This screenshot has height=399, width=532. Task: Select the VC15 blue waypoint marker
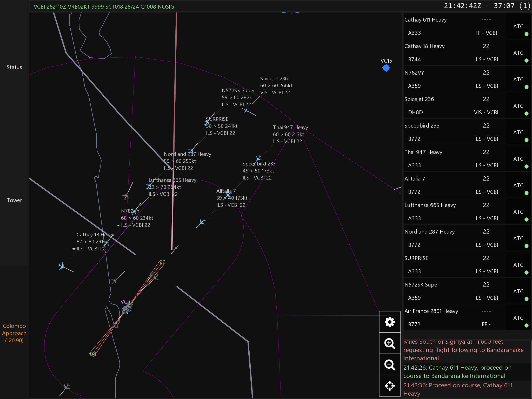click(386, 68)
